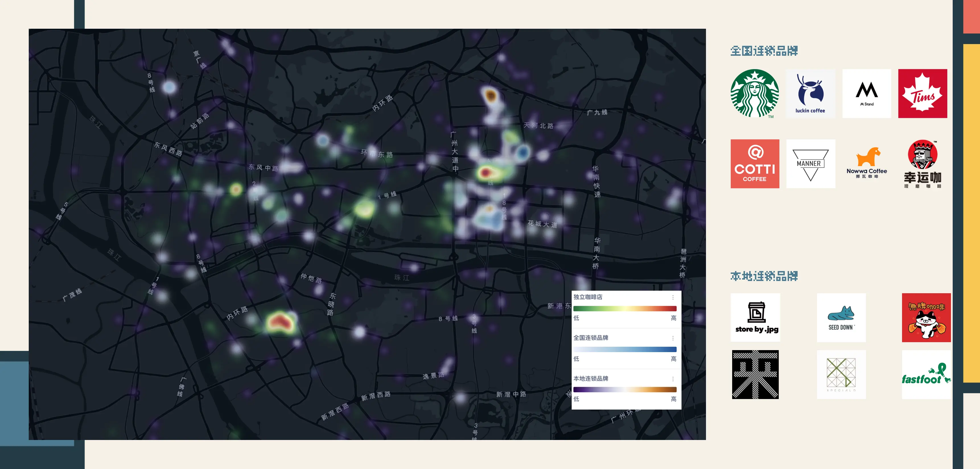This screenshot has width=980, height=469.
Task: Click the Nowwa Coffee logo
Action: coord(866,164)
